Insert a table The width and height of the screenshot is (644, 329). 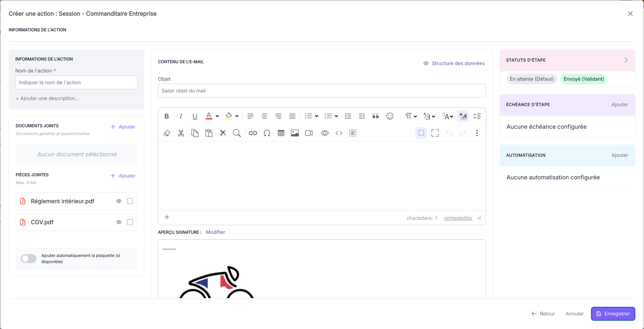(281, 133)
